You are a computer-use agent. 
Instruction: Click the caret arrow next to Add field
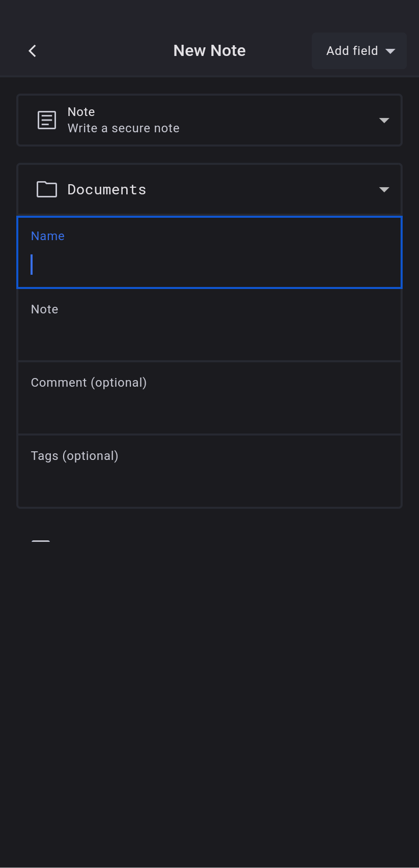click(x=390, y=51)
